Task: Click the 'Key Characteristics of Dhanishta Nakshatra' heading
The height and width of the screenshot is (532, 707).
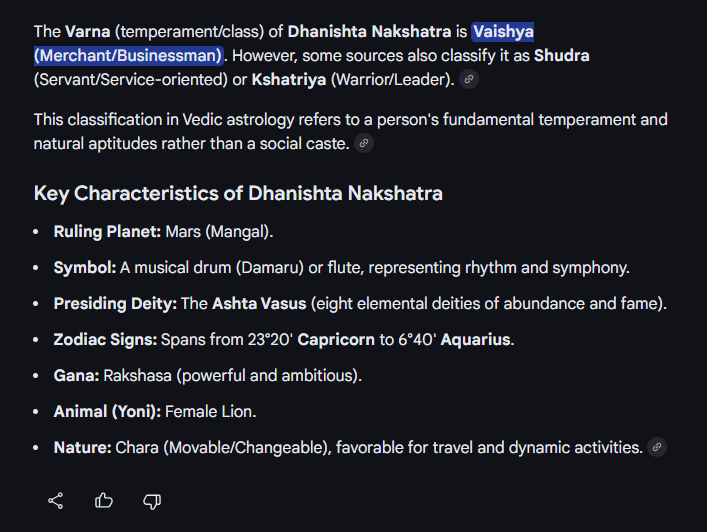Action: coord(238,193)
